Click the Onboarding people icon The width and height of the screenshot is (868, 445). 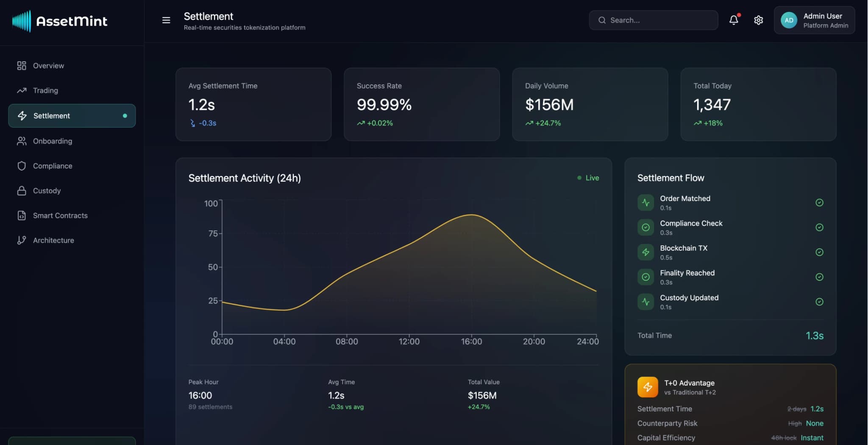pos(22,141)
